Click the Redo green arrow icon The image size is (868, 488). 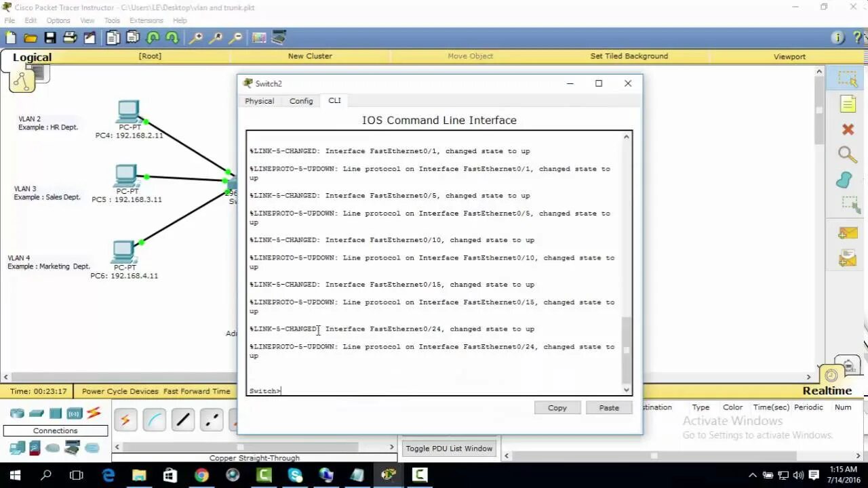172,38
